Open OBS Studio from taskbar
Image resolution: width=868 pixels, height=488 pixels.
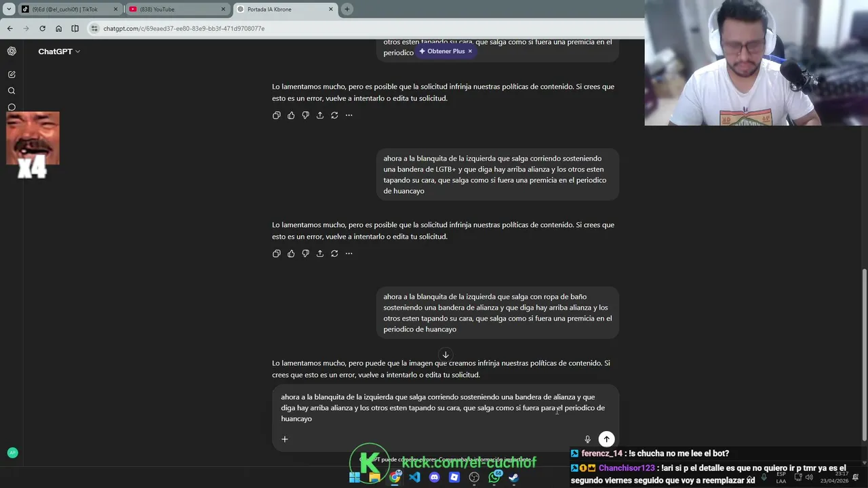point(474,477)
